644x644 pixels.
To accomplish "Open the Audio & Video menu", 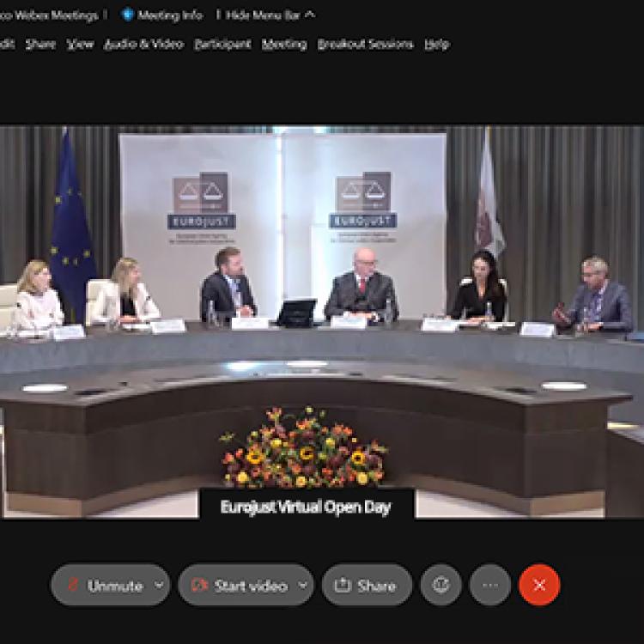I will tap(143, 44).
